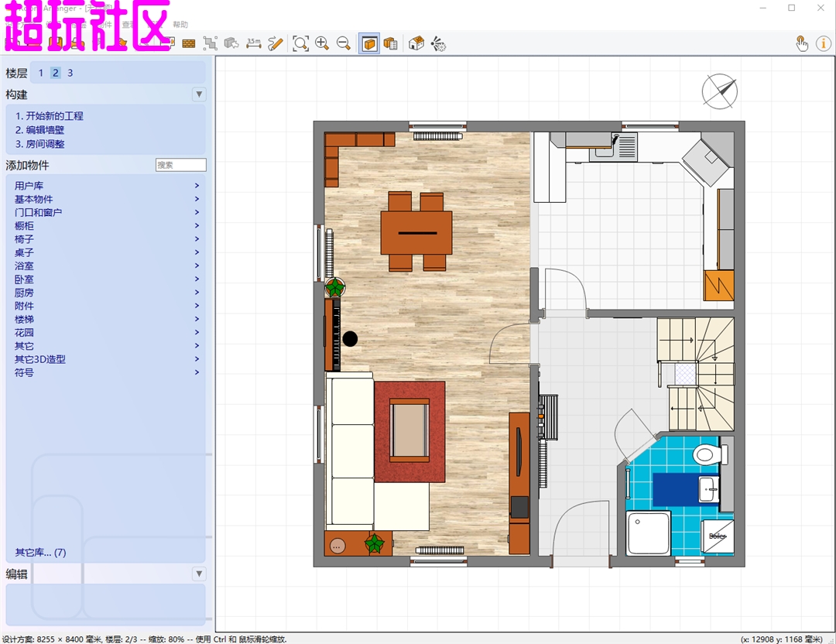This screenshot has width=836, height=644.
Task: Select the plant near the sofa corner
Action: tap(375, 543)
